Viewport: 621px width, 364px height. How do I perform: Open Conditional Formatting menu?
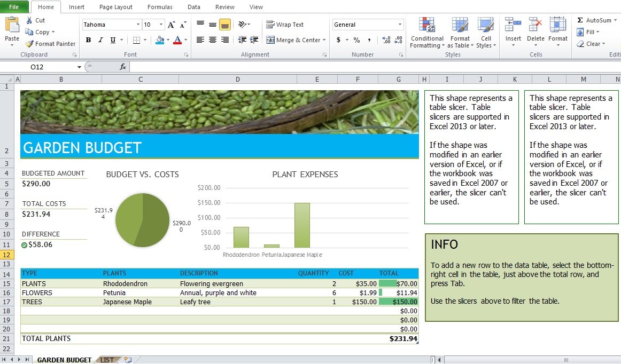tap(427, 33)
